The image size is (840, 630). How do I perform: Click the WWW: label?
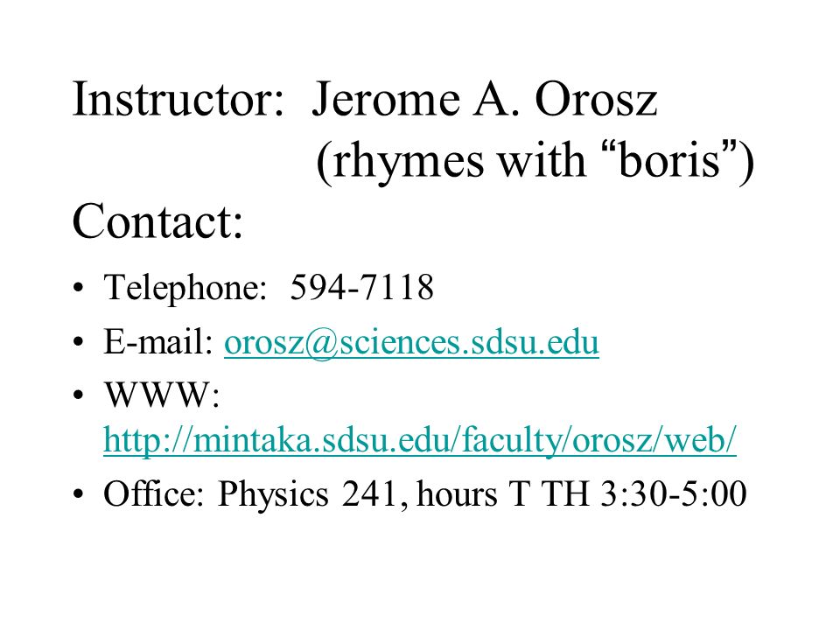[x=162, y=395]
